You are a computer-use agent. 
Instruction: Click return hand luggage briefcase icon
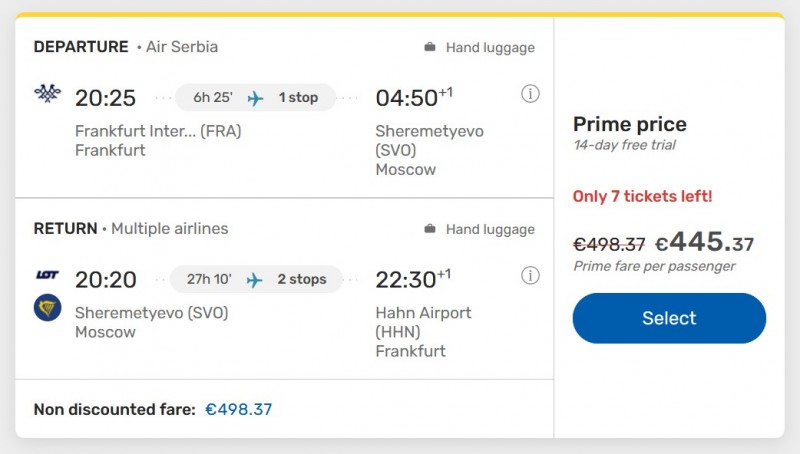(x=430, y=229)
